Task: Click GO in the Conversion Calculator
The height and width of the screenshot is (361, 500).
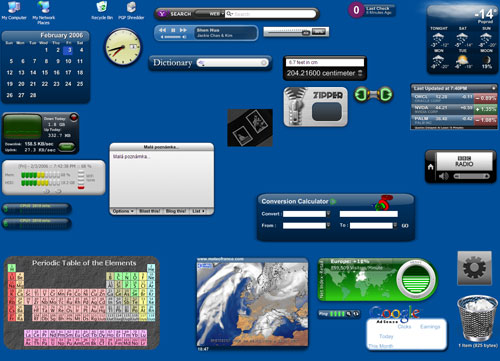Action: pyautogui.click(x=405, y=226)
